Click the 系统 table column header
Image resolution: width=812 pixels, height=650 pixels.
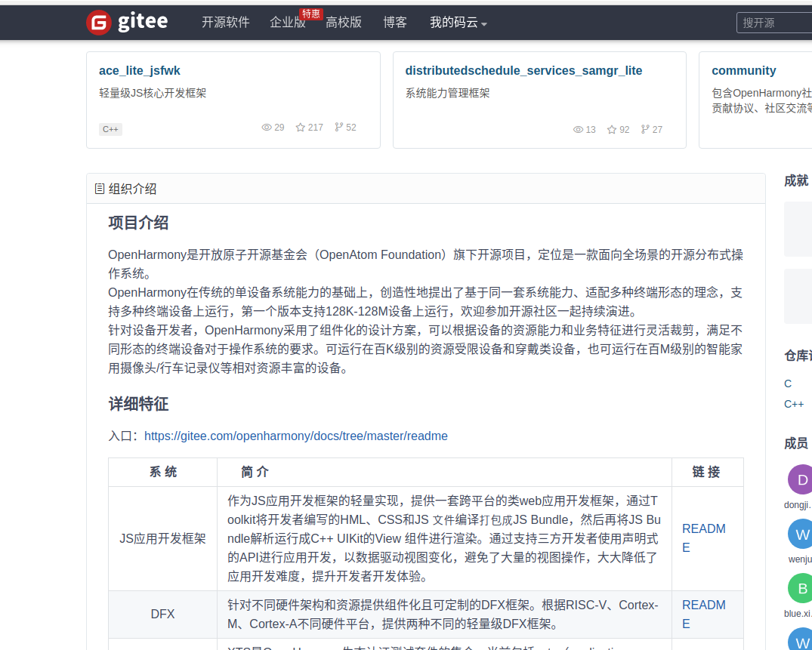pyautogui.click(x=162, y=472)
